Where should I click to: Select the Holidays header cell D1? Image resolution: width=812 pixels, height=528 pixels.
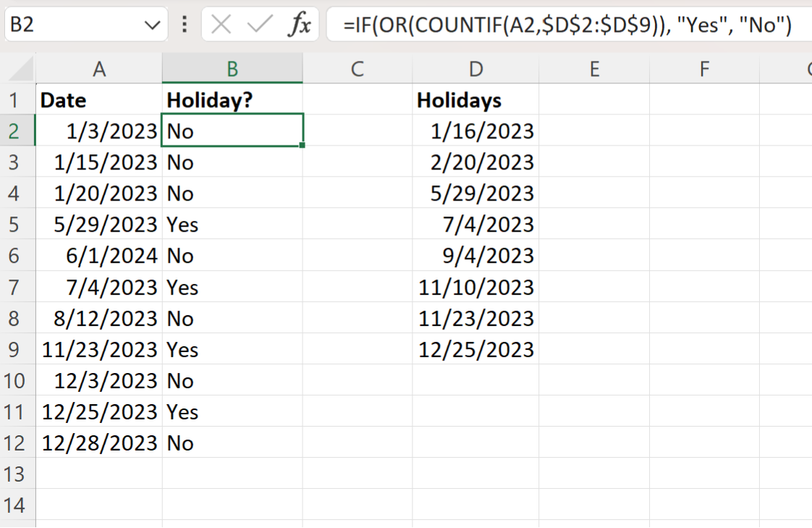[x=475, y=100]
